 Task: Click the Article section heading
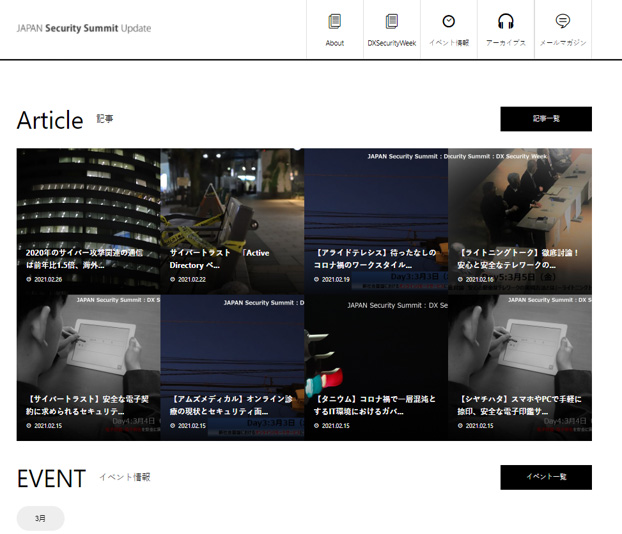click(x=50, y=120)
